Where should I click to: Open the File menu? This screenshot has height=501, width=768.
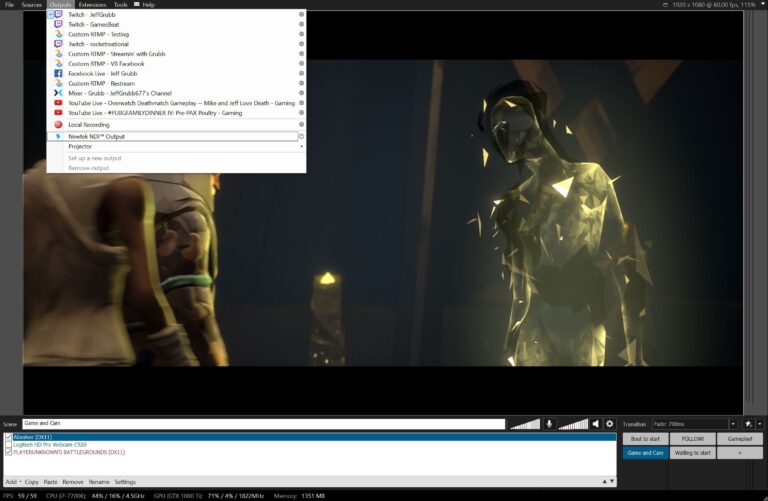(9, 4)
